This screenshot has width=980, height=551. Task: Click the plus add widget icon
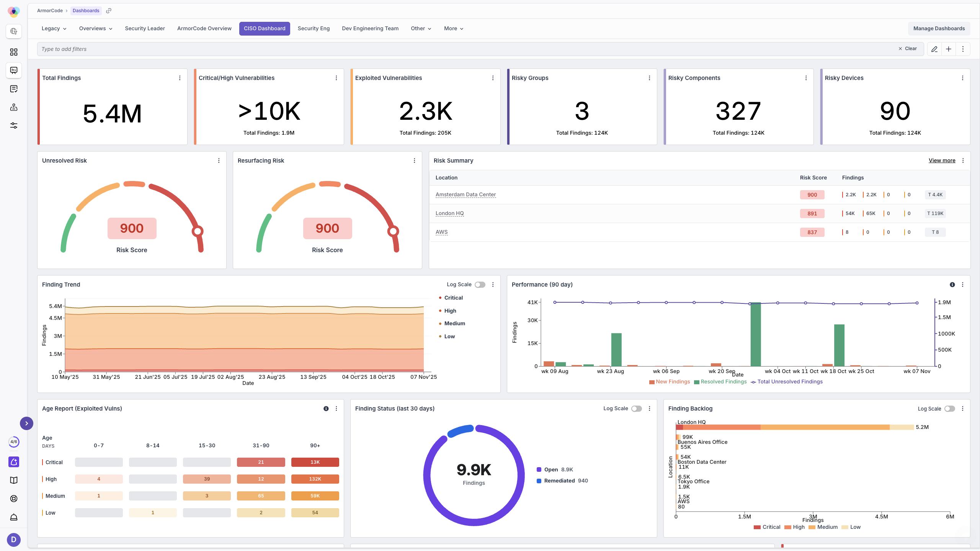coord(949,49)
